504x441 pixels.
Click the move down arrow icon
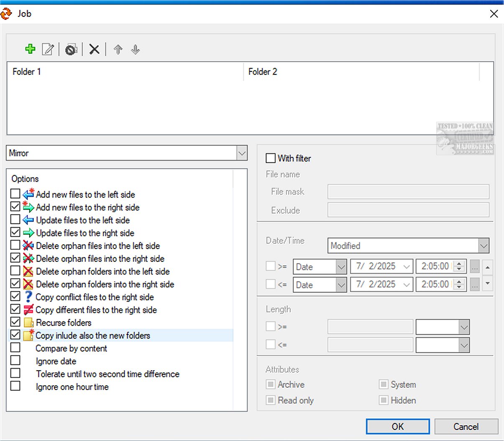pyautogui.click(x=135, y=49)
